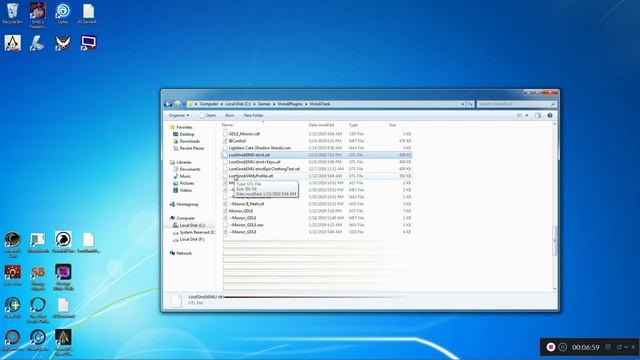The width and height of the screenshot is (640, 360).
Task: Open the Recycle Bin desktop icon
Action: 13,13
